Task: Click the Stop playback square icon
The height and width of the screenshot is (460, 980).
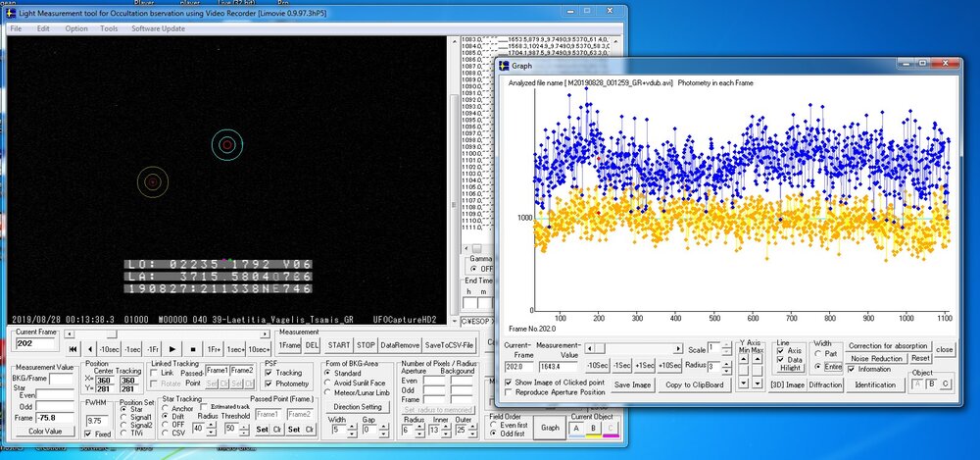Action: click(x=193, y=348)
